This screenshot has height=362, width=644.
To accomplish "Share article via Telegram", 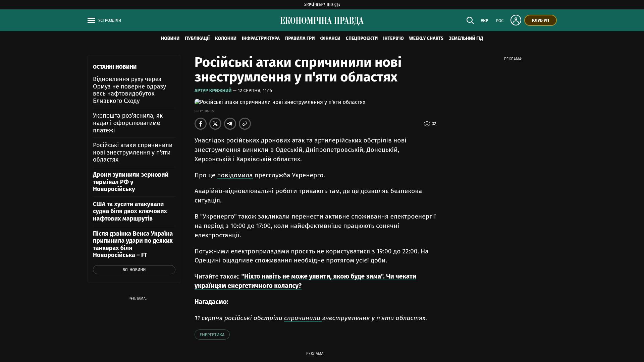I will tap(230, 124).
